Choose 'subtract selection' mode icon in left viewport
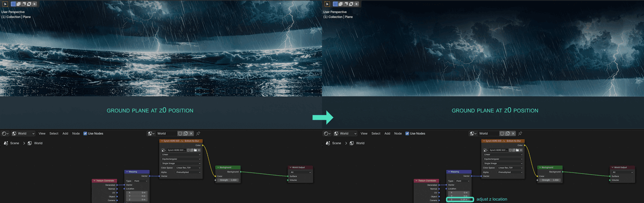 pos(24,4)
